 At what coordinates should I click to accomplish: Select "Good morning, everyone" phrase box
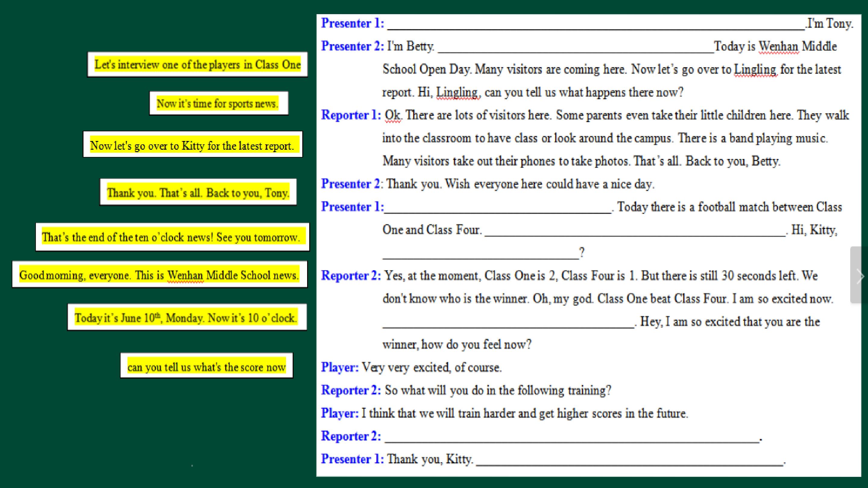tap(159, 275)
